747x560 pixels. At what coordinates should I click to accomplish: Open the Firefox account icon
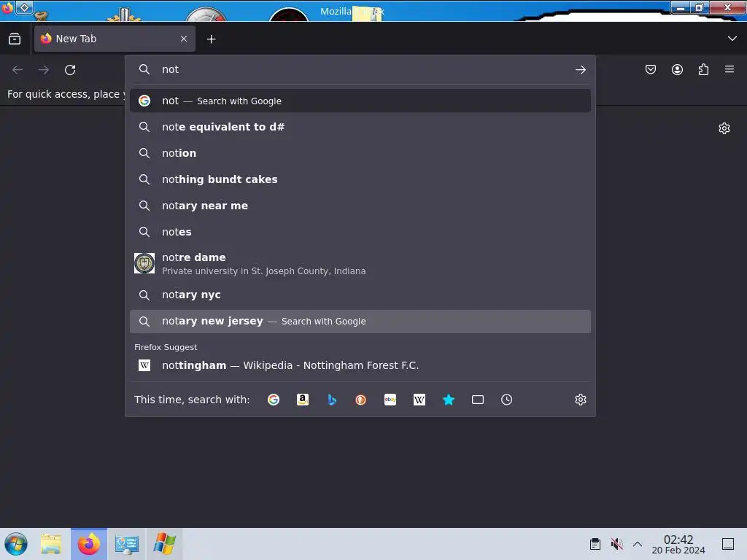(677, 69)
